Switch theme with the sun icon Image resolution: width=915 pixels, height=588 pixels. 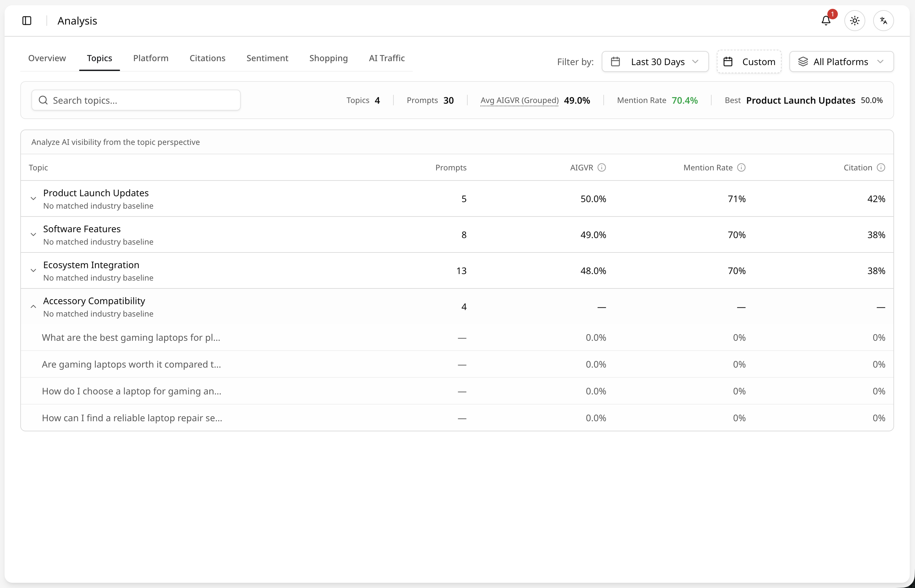[855, 21]
